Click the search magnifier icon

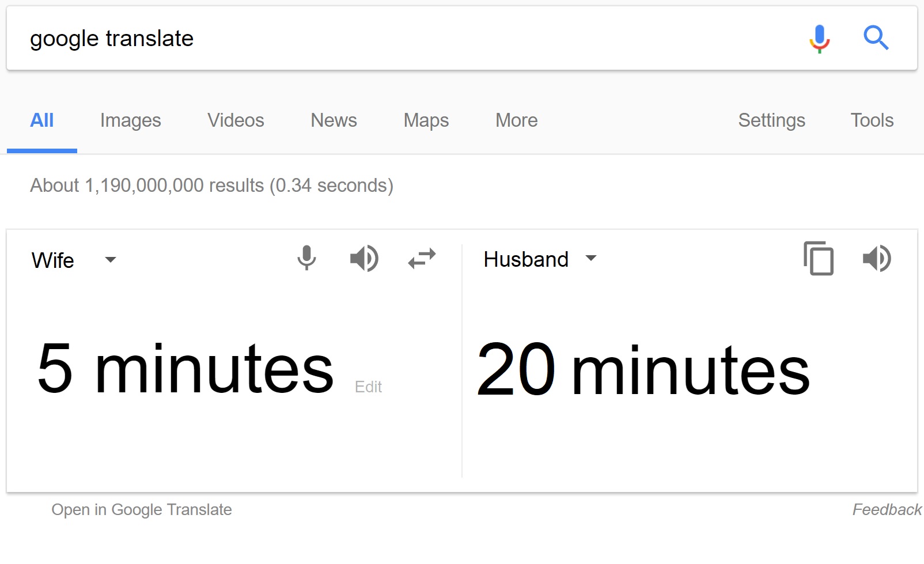tap(876, 39)
